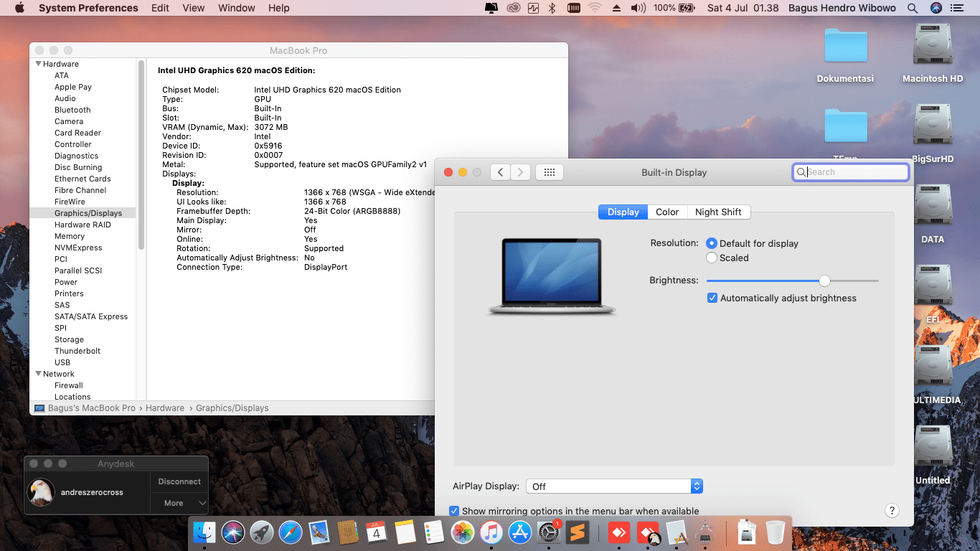Click andreszerocross eagle avatar in Anydesk

tap(41, 492)
